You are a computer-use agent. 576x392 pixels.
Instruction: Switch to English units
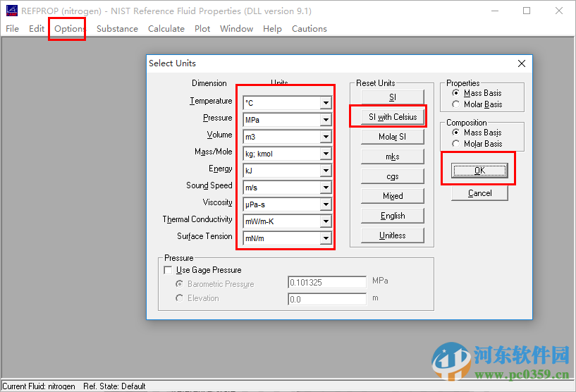coord(392,216)
